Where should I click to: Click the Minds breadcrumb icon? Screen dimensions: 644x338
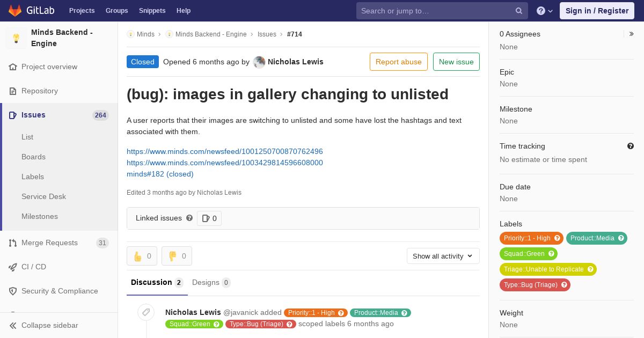[x=130, y=34]
